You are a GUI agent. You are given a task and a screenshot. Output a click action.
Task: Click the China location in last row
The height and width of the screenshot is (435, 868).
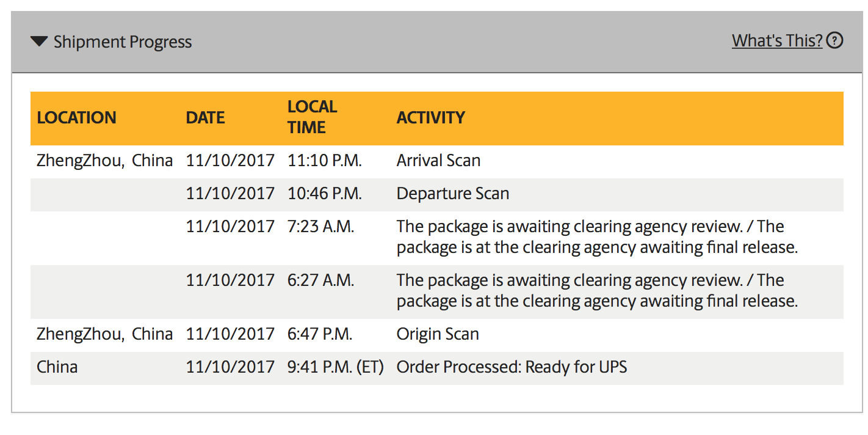tap(57, 368)
